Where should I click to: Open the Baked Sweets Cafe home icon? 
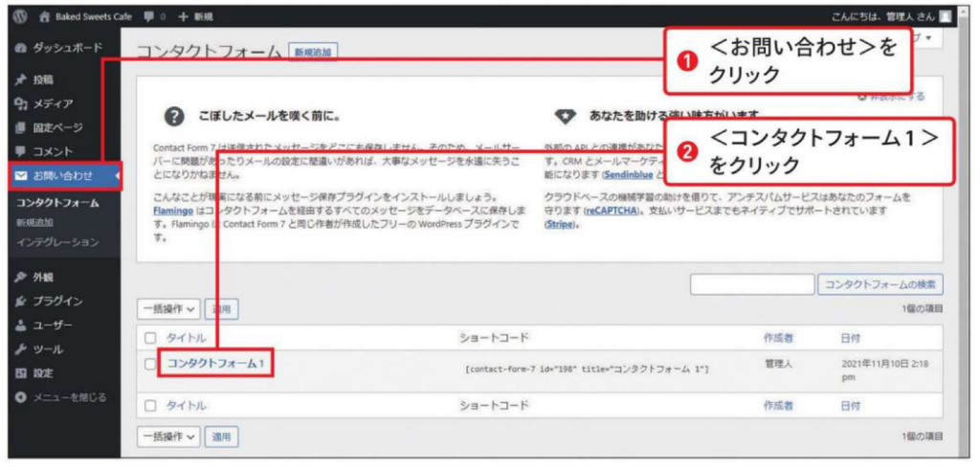click(x=45, y=16)
